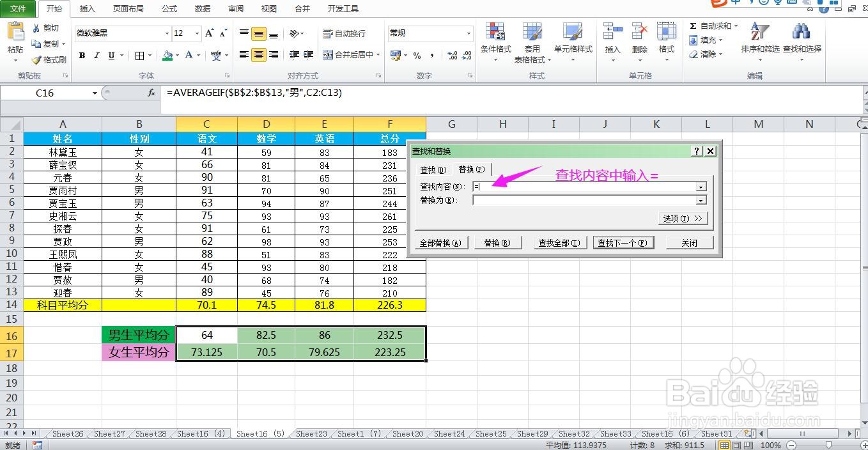
Task: Increase font size with large A
Action: [210, 33]
